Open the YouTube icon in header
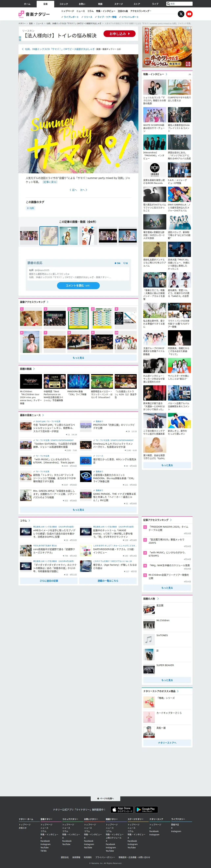211x868 pixels. point(189,14)
